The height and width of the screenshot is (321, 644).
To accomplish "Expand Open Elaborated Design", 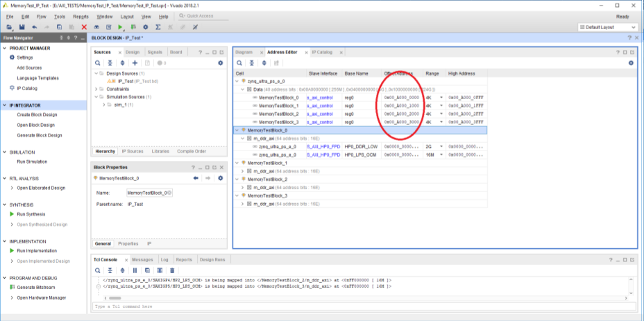I will (x=12, y=188).
